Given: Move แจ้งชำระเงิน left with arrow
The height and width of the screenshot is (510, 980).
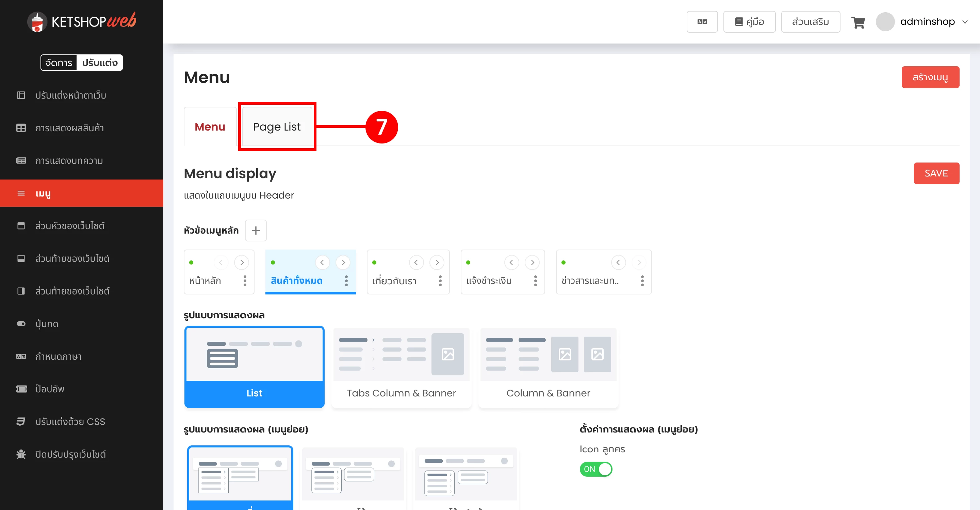Looking at the screenshot, I should coord(511,262).
